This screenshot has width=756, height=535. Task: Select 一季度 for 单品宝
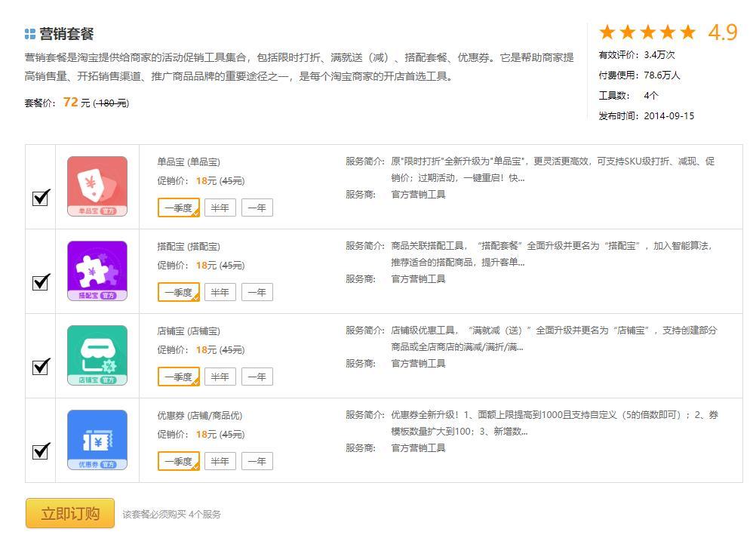coord(178,208)
